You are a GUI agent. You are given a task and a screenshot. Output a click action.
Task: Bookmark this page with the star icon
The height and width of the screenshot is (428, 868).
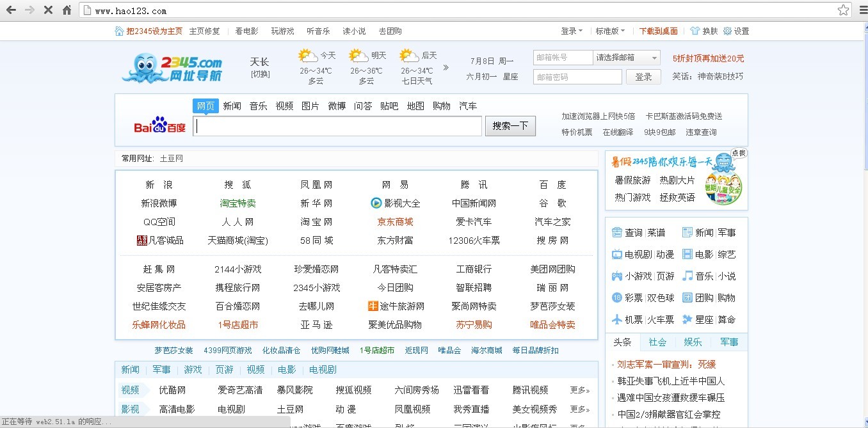844,10
